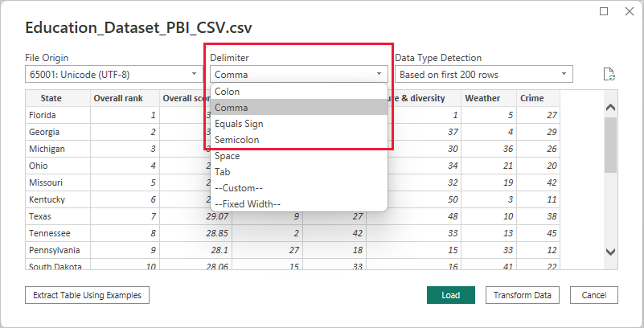Click the Cancel button
This screenshot has height=328, width=644.
[594, 295]
